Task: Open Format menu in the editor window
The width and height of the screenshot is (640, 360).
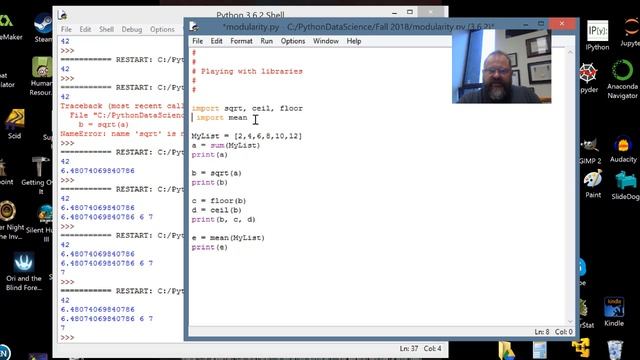Action: coord(241,41)
